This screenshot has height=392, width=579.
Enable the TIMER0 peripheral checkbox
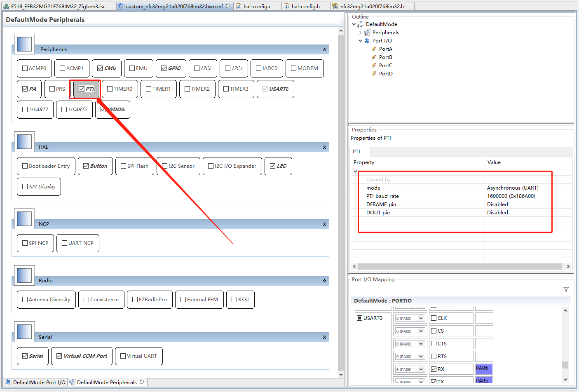pyautogui.click(x=110, y=89)
